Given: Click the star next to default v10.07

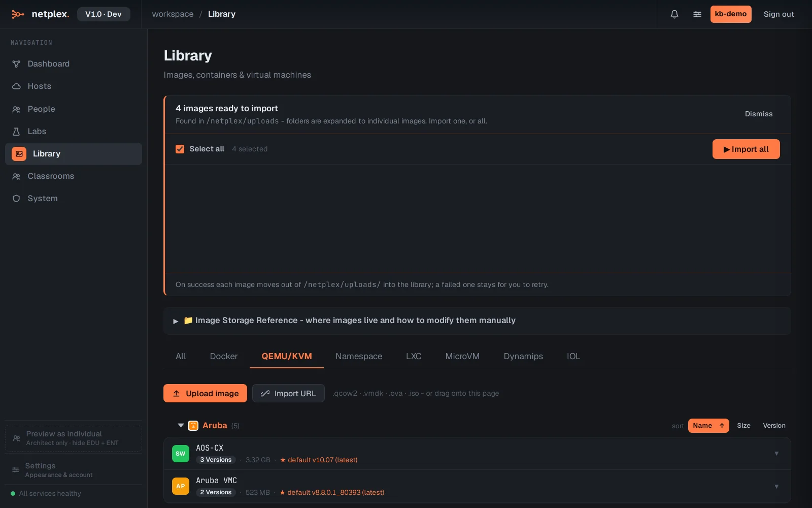Looking at the screenshot, I should tap(283, 460).
